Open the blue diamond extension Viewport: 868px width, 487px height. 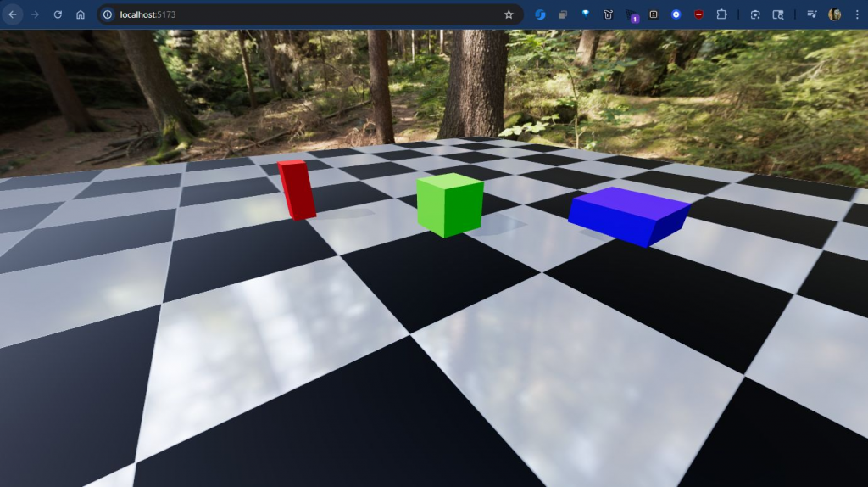(x=585, y=14)
